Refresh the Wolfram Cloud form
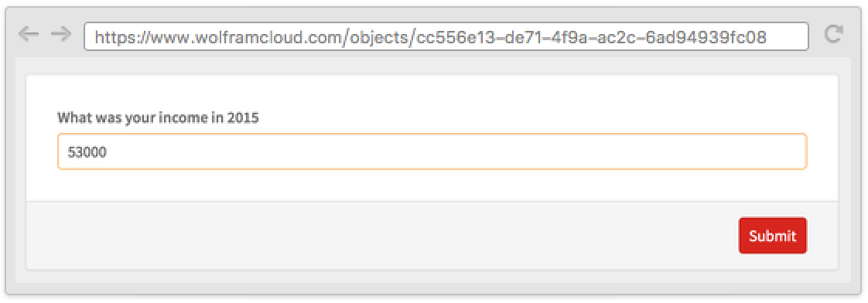The image size is (868, 303). tap(833, 34)
